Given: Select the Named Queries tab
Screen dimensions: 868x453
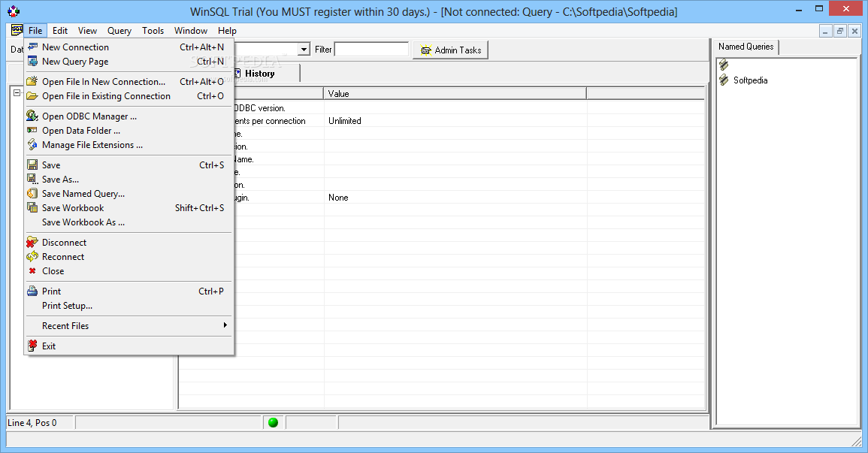Looking at the screenshot, I should click(x=746, y=47).
